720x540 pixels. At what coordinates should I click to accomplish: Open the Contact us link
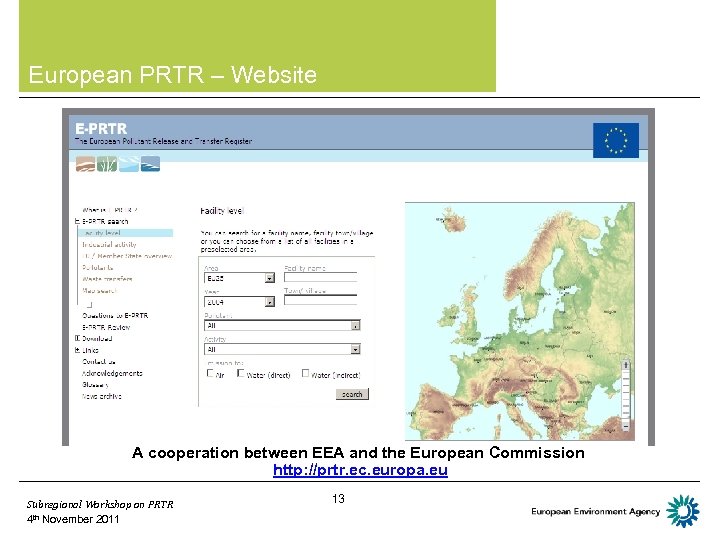tap(99, 362)
